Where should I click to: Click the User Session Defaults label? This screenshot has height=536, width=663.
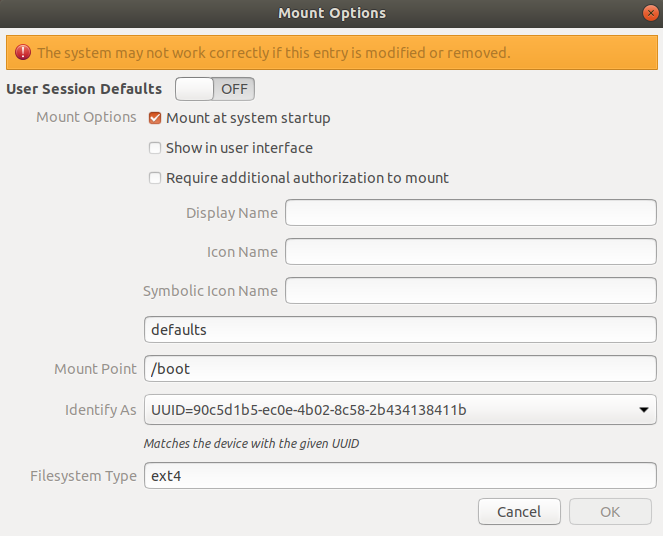(x=84, y=89)
